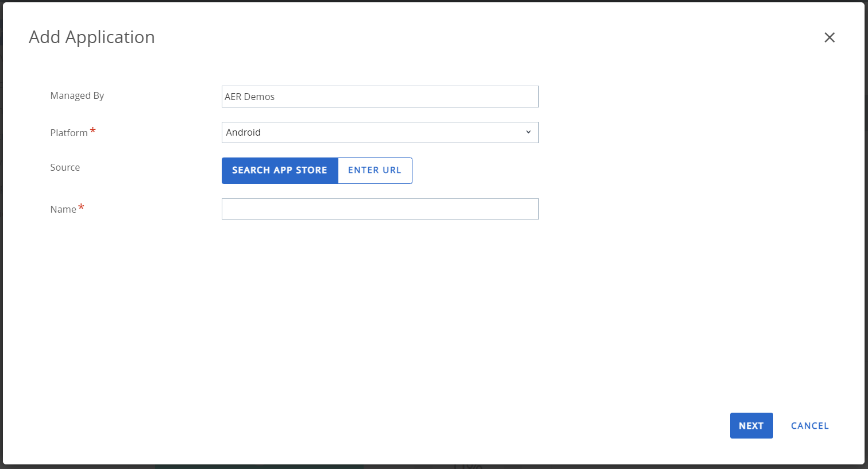Click the Add Application heading

(92, 37)
